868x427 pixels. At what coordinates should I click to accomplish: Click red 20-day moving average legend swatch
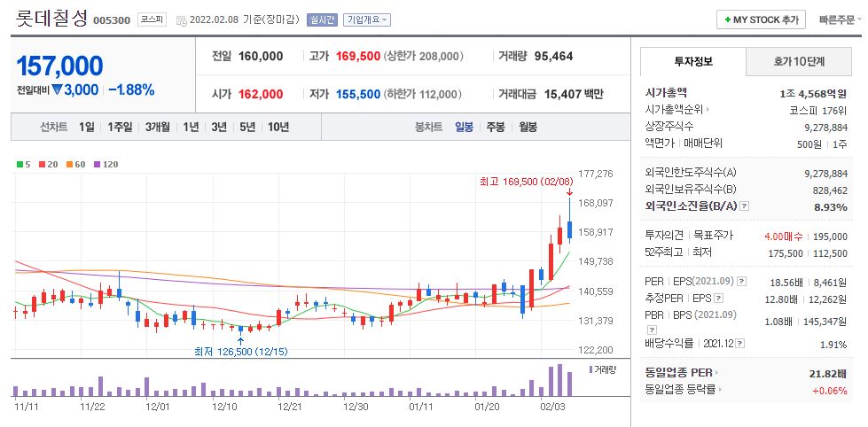[42, 164]
